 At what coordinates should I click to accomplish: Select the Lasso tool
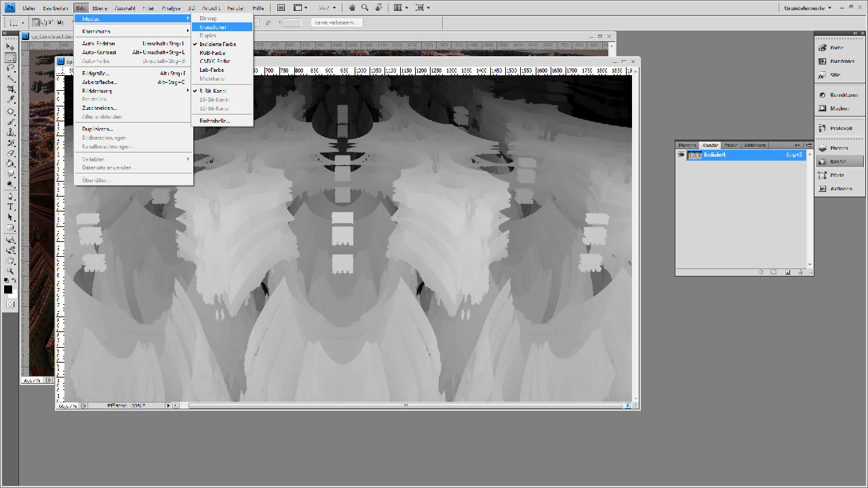pyautogui.click(x=11, y=68)
